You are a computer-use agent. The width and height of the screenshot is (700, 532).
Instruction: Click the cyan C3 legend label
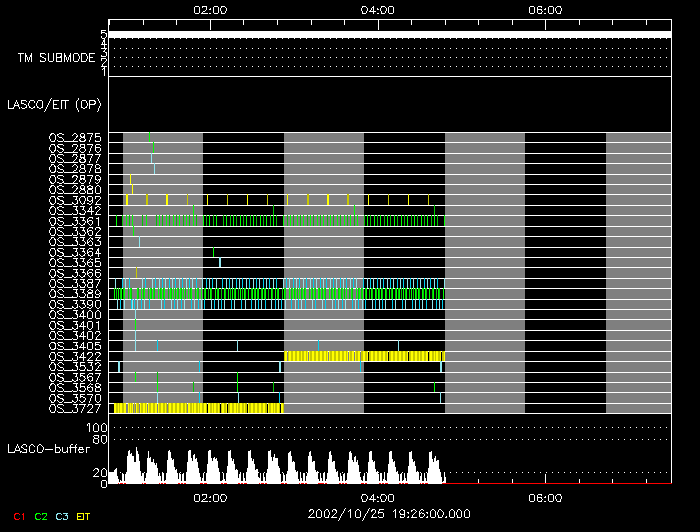click(64, 516)
